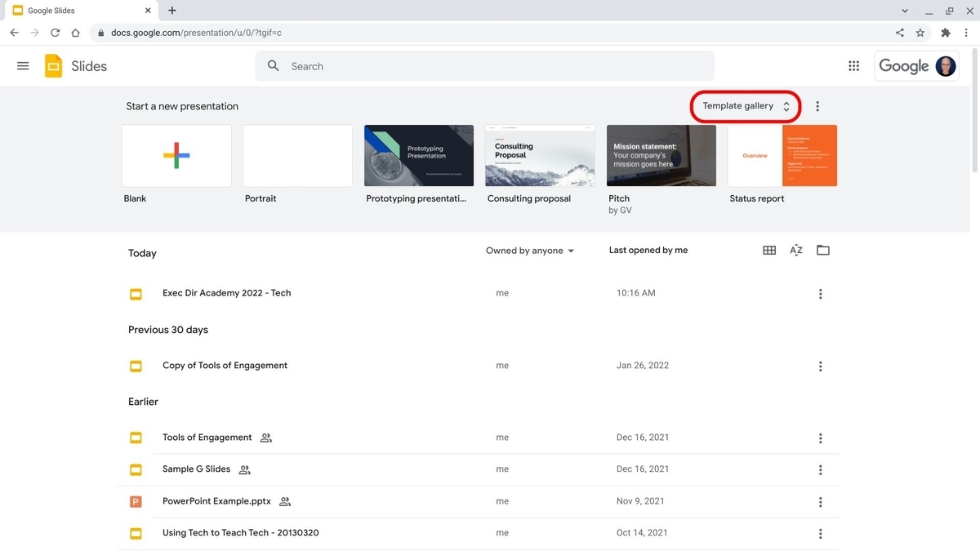The height and width of the screenshot is (551, 980).
Task: Open Copy of Tools of Engagement
Action: 225,365
